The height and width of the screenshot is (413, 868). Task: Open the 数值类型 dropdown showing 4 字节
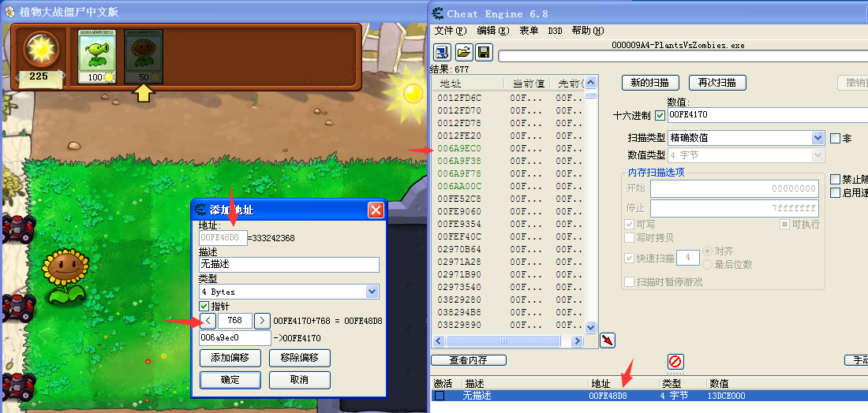746,155
